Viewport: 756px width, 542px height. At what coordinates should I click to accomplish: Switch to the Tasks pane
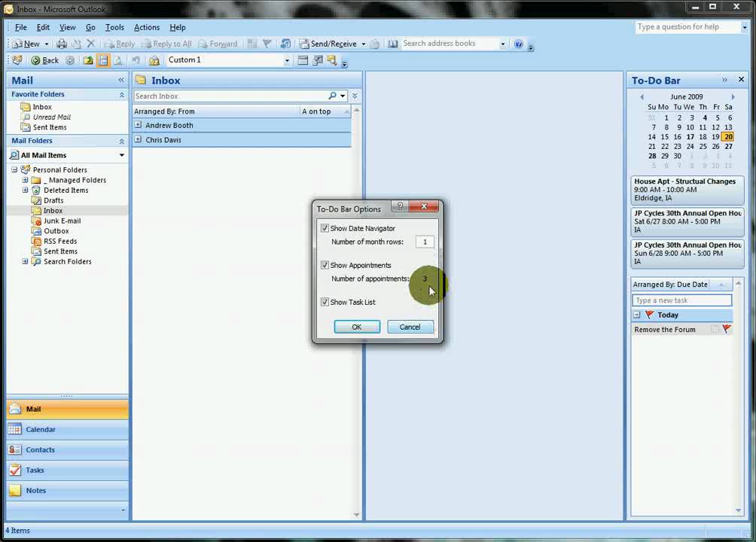pyautogui.click(x=68, y=470)
